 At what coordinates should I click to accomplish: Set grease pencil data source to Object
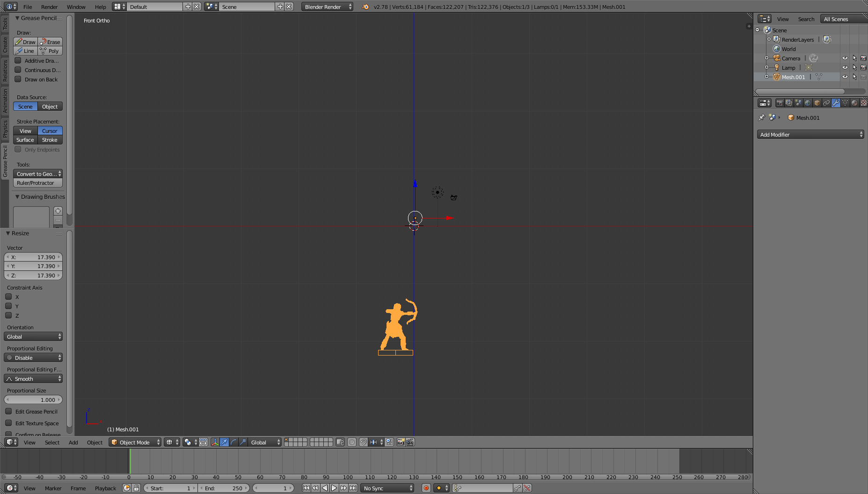(50, 107)
